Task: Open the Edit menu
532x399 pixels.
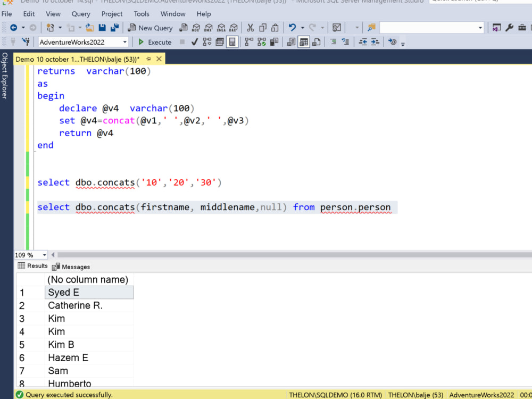Action: [29, 14]
